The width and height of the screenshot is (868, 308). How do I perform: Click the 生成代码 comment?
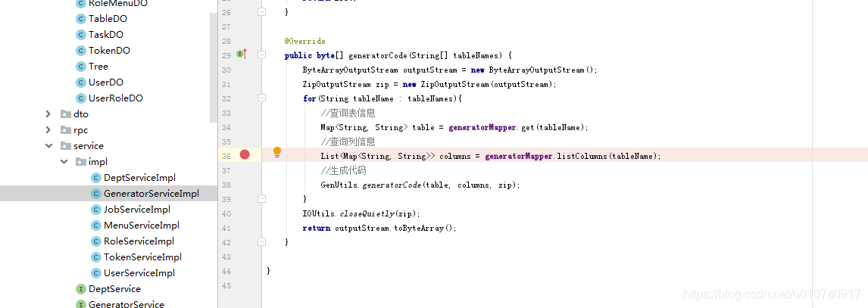[x=343, y=171]
